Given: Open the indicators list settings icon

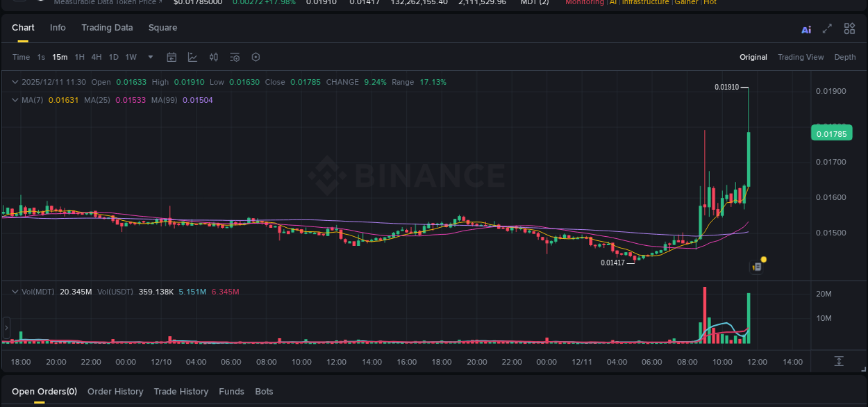Looking at the screenshot, I should pos(235,57).
